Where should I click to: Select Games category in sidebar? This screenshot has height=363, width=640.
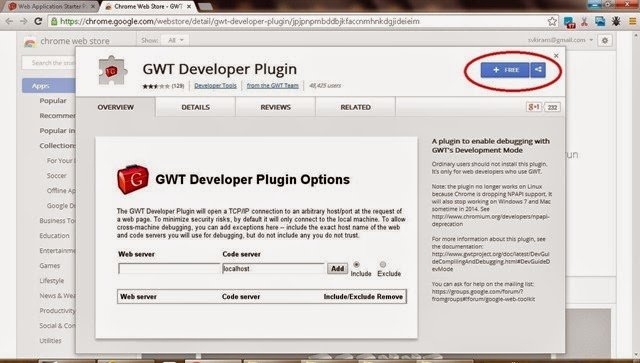coord(49,265)
